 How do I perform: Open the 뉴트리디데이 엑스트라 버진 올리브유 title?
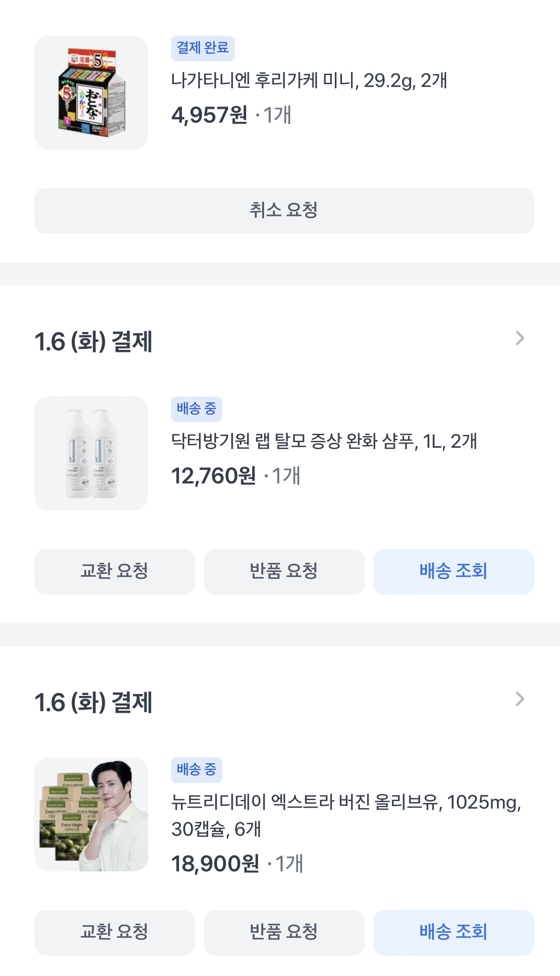point(346,815)
